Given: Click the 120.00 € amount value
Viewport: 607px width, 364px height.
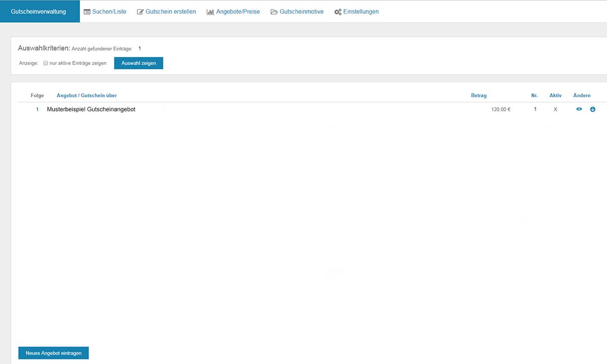Looking at the screenshot, I should [501, 109].
